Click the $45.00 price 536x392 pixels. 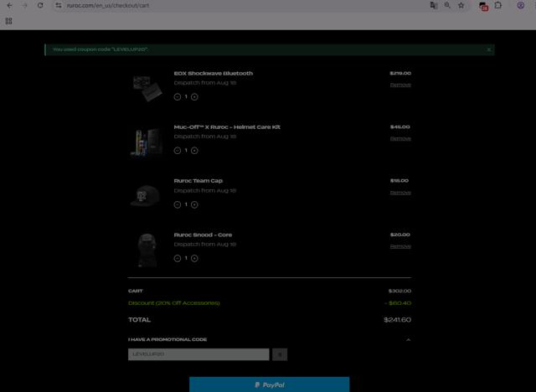pos(400,126)
